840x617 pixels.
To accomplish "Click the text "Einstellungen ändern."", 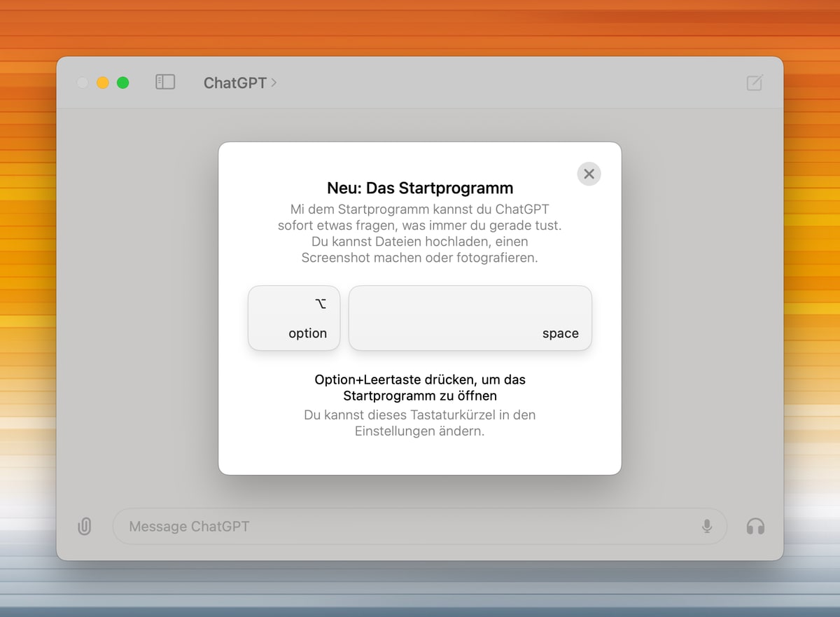I will point(420,431).
